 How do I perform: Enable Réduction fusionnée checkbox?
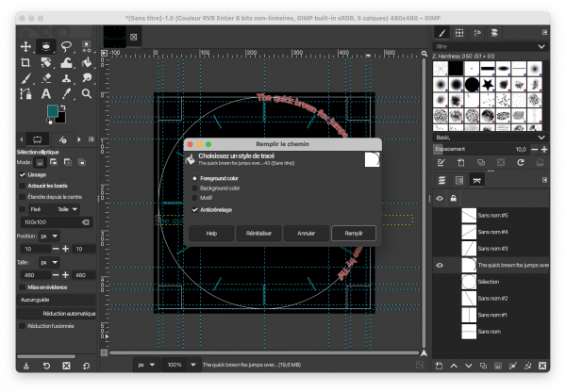[23, 326]
